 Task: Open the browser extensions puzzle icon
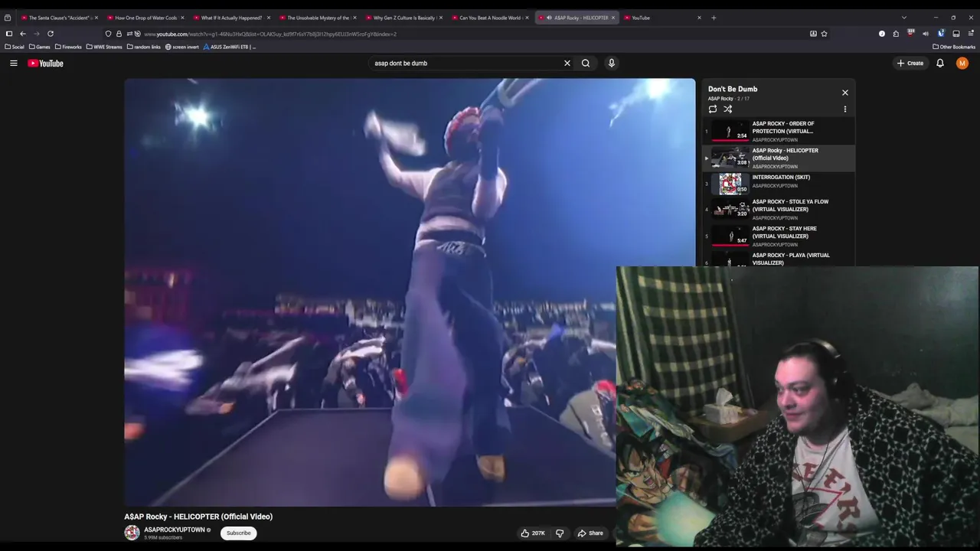[896, 34]
